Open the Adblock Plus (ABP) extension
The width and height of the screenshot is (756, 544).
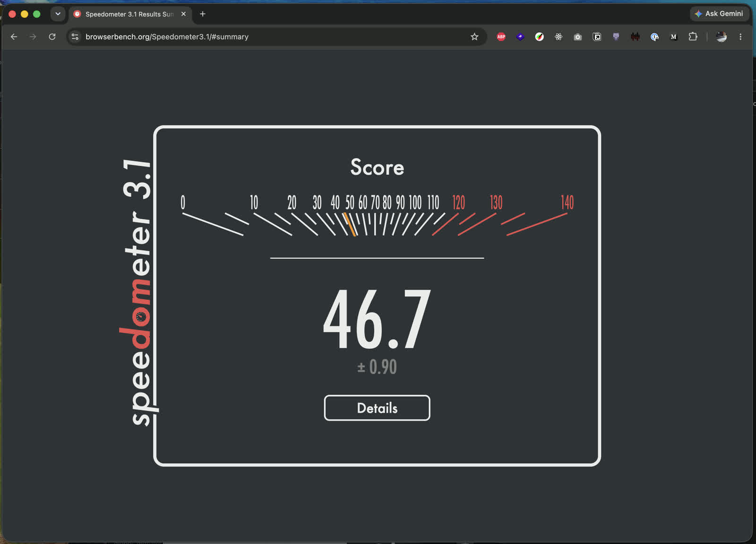pos(501,37)
